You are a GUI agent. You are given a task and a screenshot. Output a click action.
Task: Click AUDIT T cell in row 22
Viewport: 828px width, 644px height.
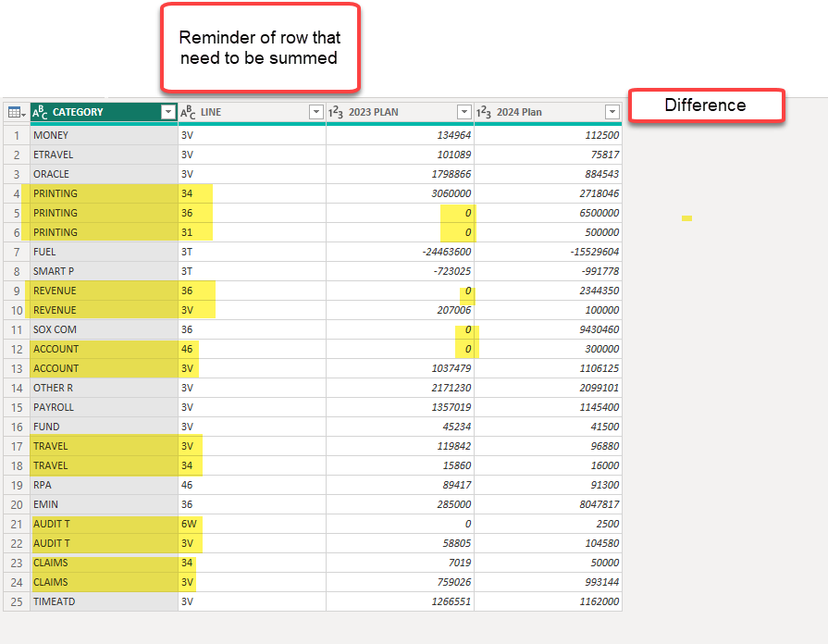pos(104,544)
